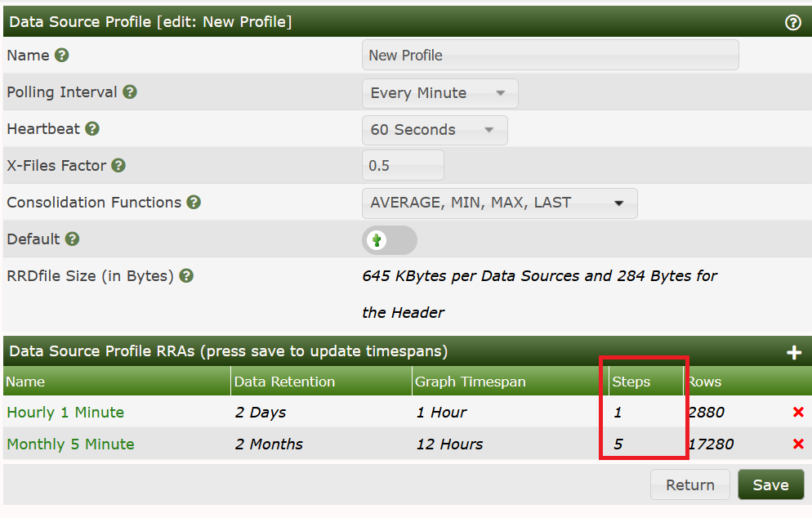Open the Hourly 1 Minute RRA

coord(65,413)
